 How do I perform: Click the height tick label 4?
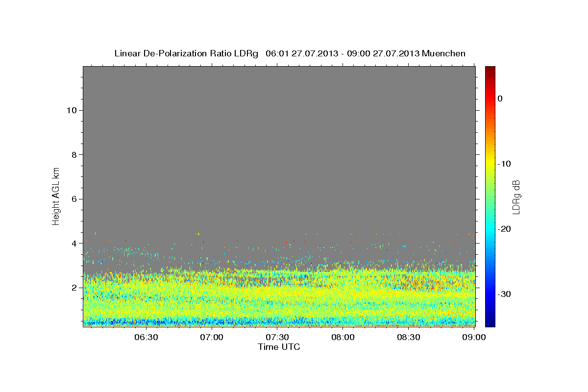[x=73, y=244]
